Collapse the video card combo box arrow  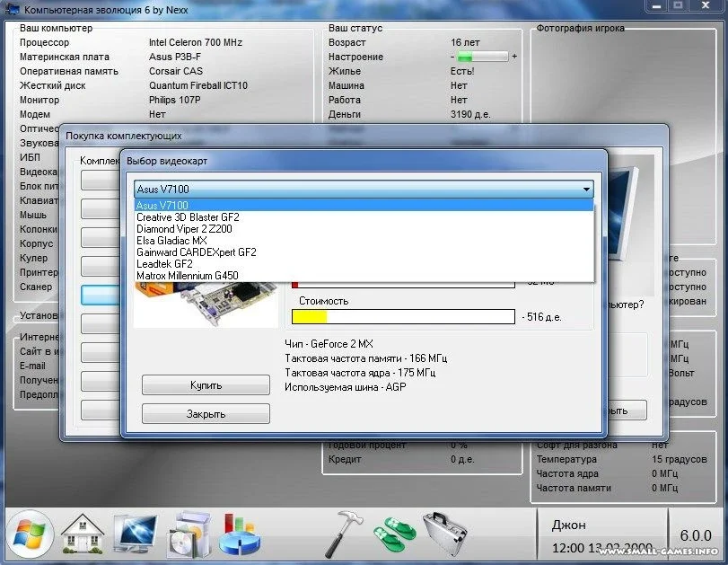[586, 190]
